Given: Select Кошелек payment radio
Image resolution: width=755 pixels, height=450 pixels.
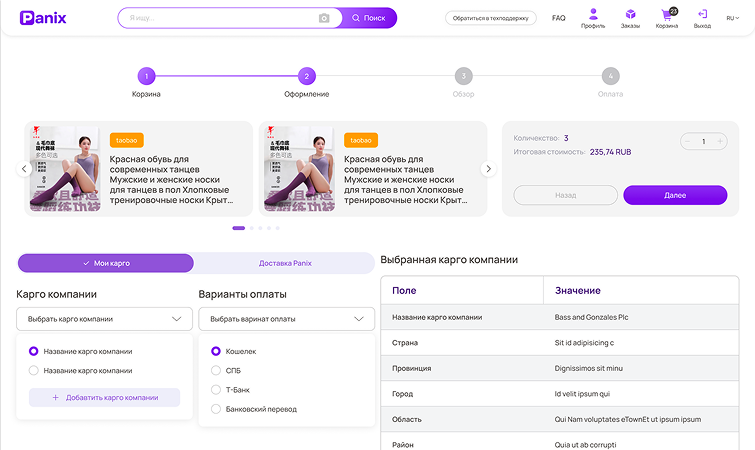Looking at the screenshot, I should (x=216, y=351).
